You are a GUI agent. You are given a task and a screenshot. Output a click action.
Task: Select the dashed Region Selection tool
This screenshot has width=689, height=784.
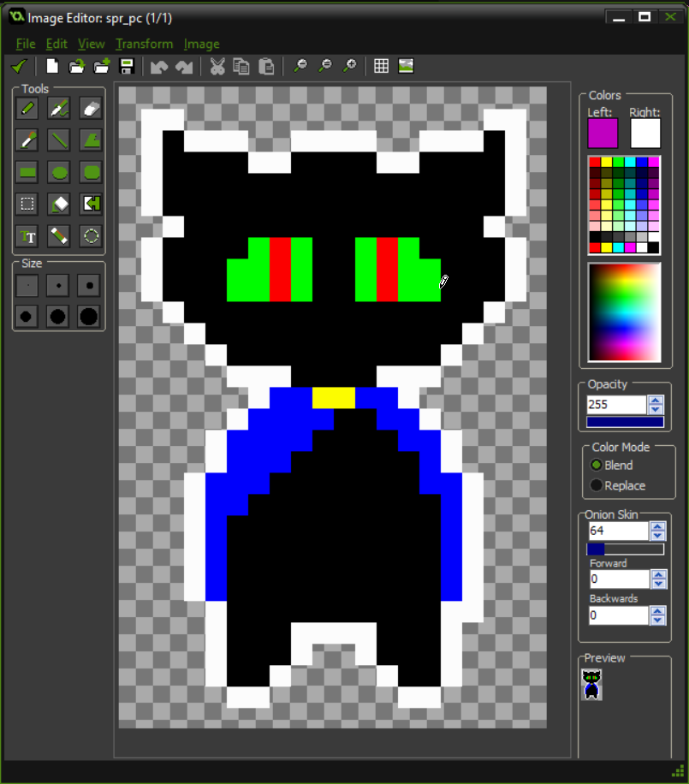(27, 204)
